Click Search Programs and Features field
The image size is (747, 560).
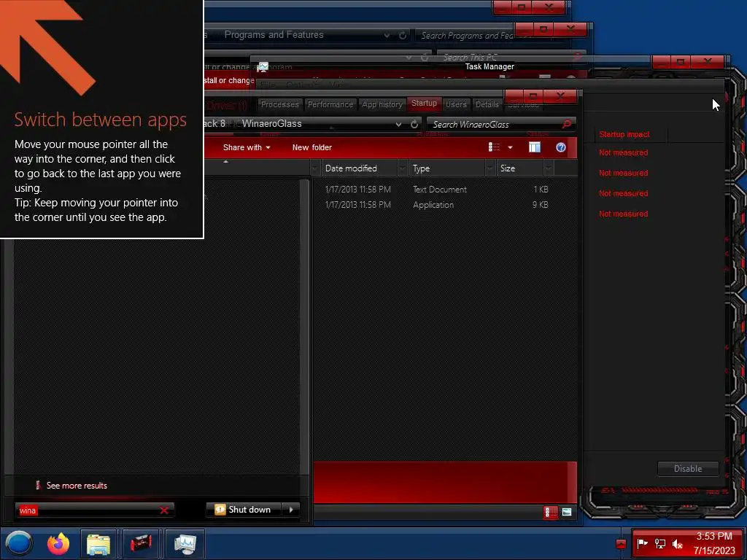(x=467, y=36)
